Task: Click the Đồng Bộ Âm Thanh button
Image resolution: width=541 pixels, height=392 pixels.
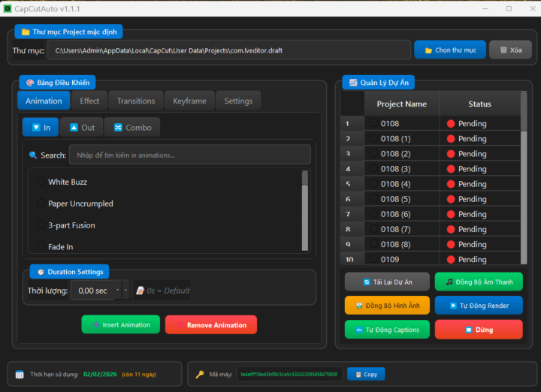Action: [x=479, y=282]
